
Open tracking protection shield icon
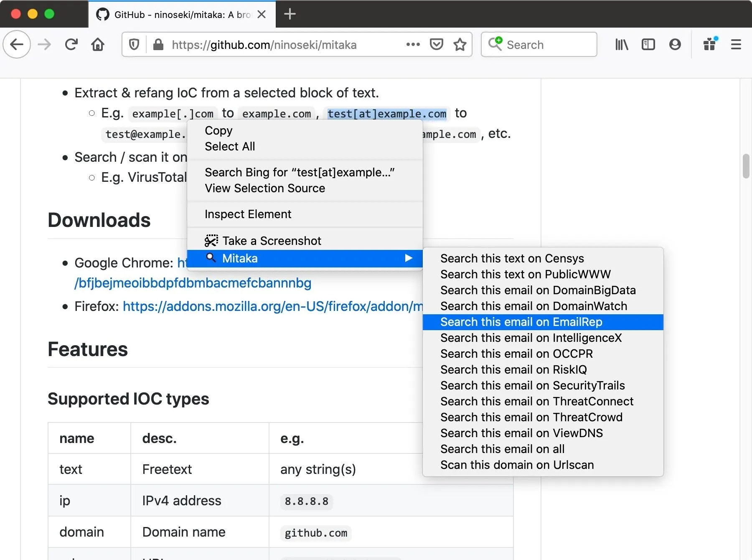tap(134, 44)
